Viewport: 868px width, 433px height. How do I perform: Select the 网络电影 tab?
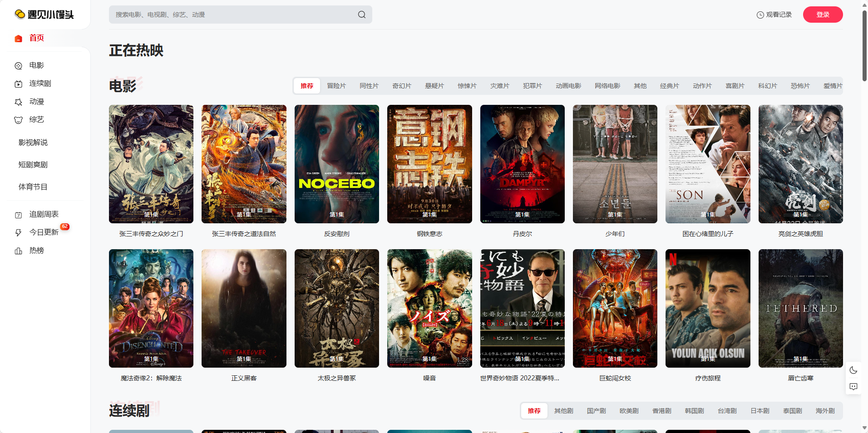pyautogui.click(x=607, y=86)
